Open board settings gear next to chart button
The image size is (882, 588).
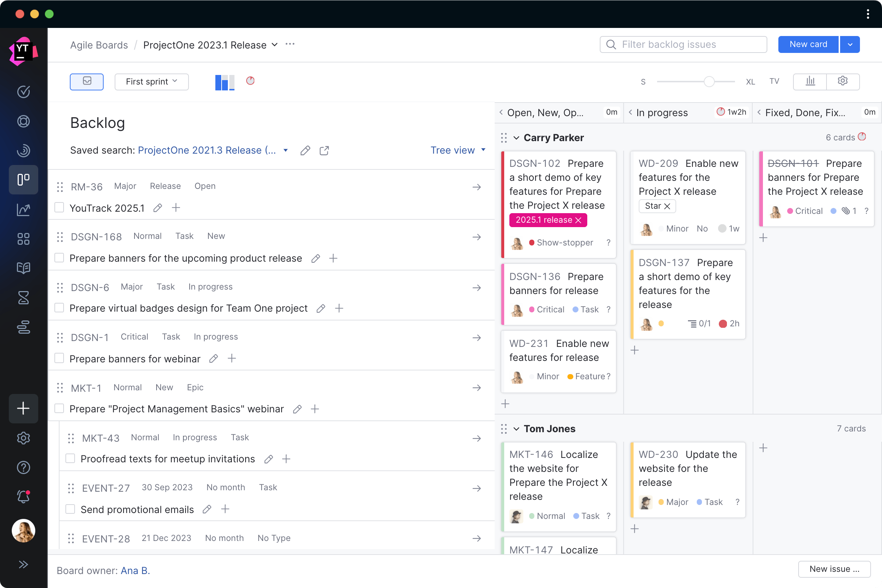pos(843,81)
